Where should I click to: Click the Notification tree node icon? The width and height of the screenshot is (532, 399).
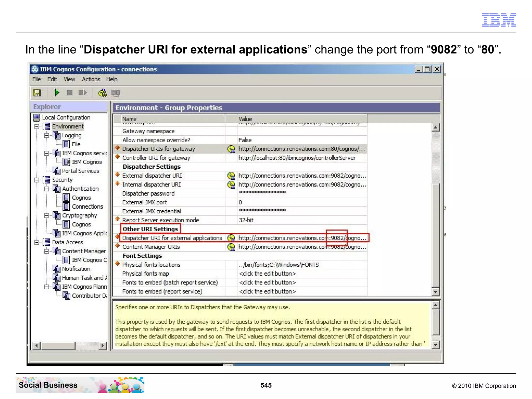pyautogui.click(x=56, y=269)
